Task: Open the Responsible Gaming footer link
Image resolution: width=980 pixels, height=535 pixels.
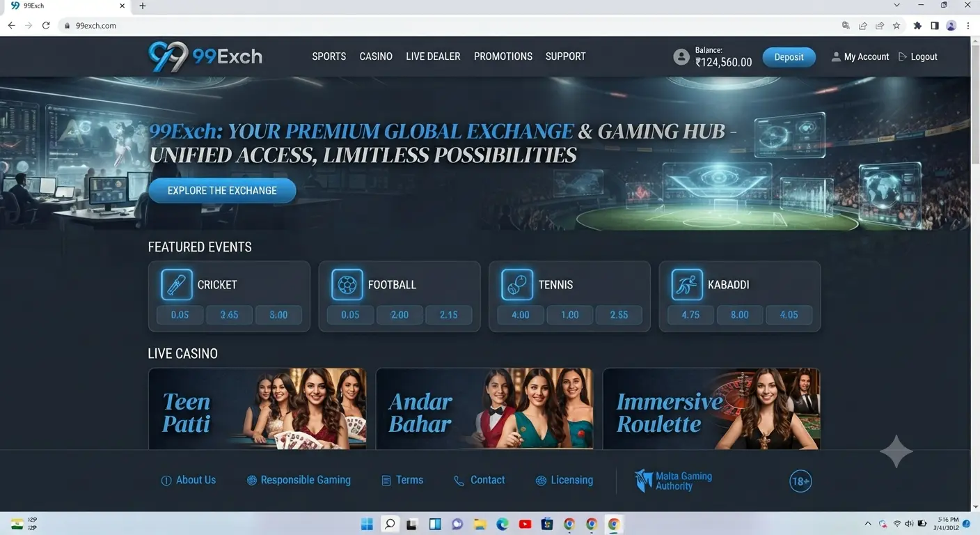Action: 299,480
